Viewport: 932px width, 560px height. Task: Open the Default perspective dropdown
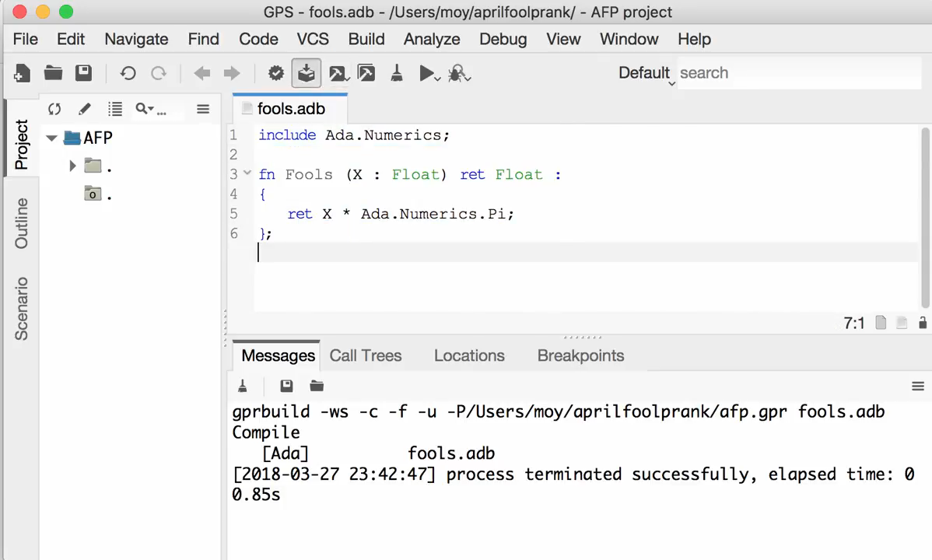tap(644, 72)
